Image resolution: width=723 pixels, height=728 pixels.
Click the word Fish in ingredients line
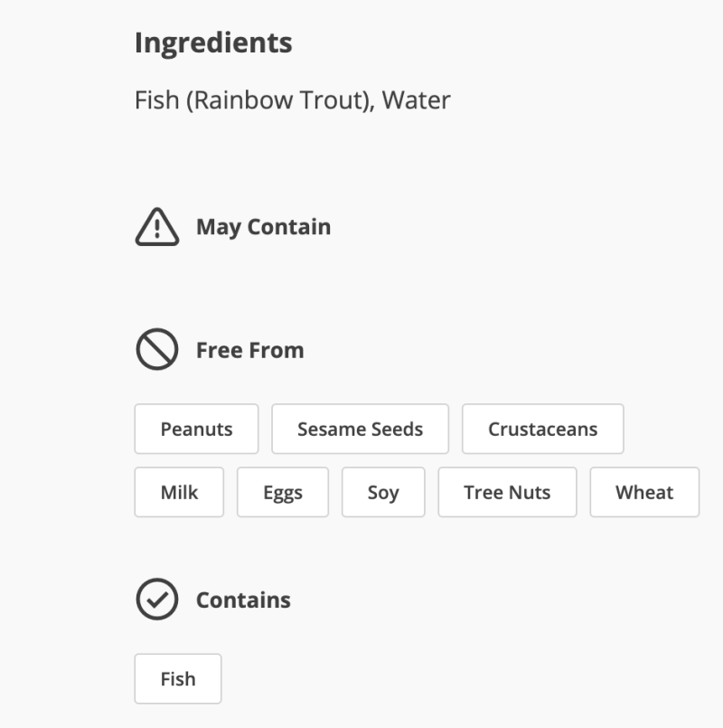156,99
